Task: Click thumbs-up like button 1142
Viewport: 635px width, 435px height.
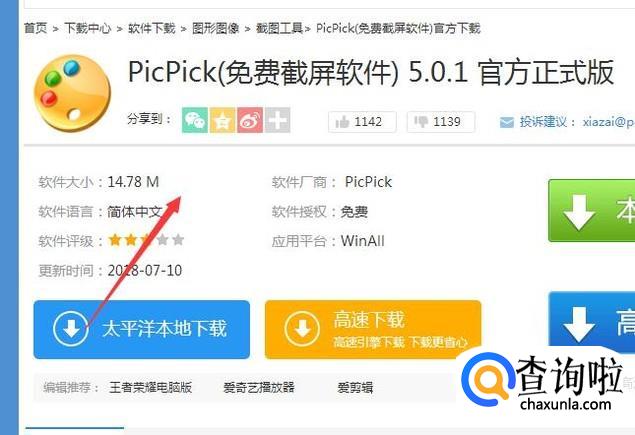Action: coord(362,122)
